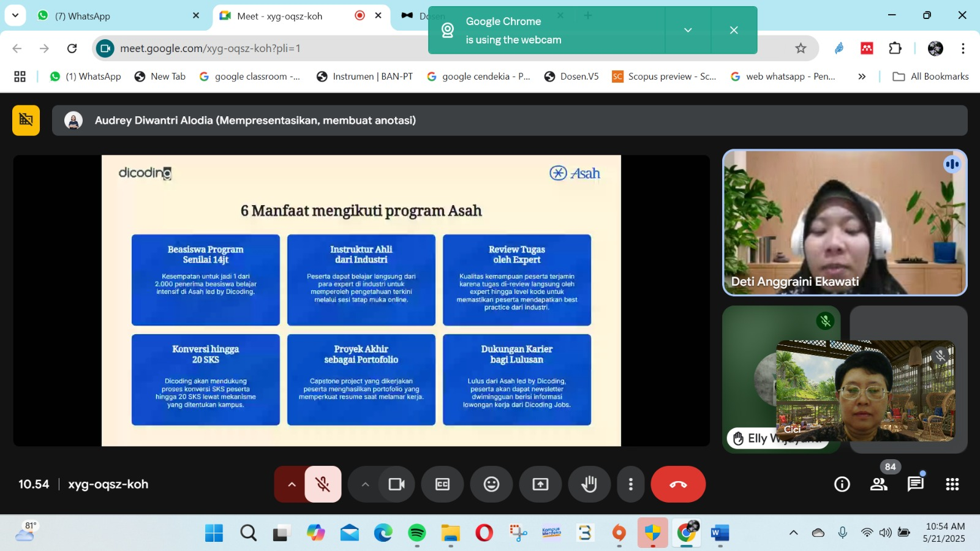Open the google classroom bookmark
The image size is (980, 551).
click(250, 77)
